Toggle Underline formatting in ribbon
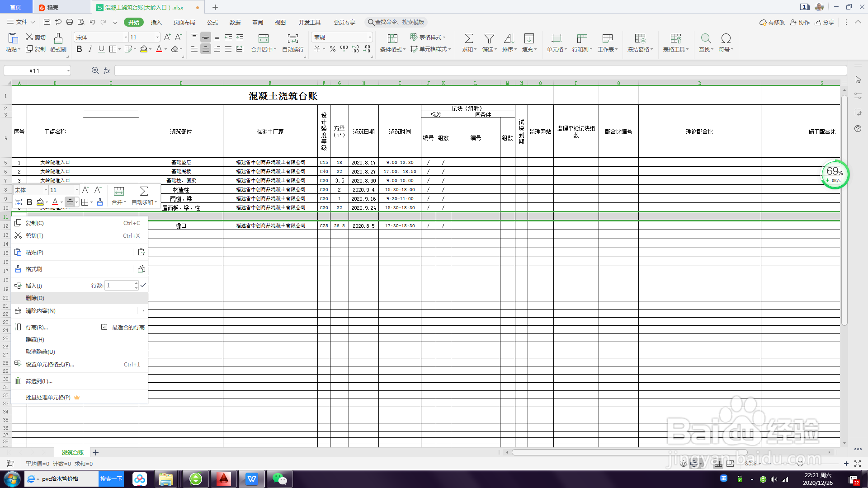Image resolution: width=868 pixels, height=488 pixels. pyautogui.click(x=101, y=49)
